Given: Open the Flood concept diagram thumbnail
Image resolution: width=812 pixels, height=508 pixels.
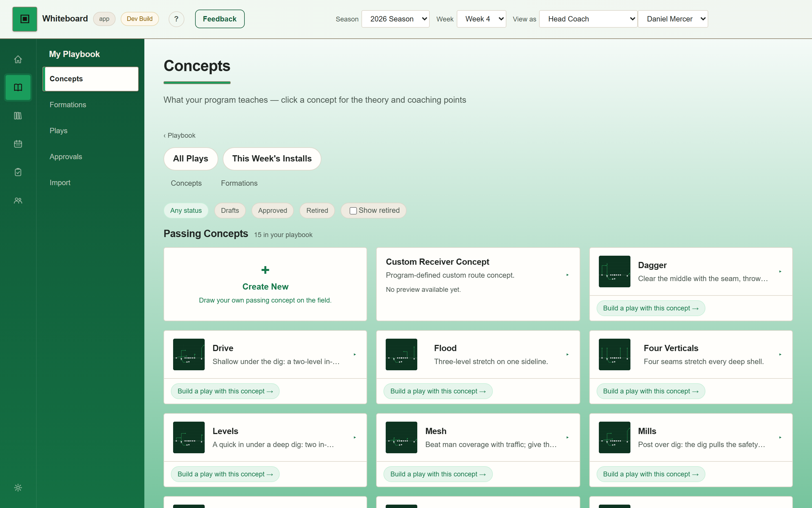Looking at the screenshot, I should [x=401, y=354].
